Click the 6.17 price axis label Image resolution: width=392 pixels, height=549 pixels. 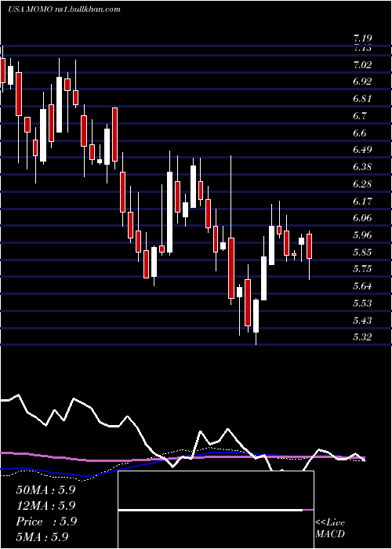362,202
